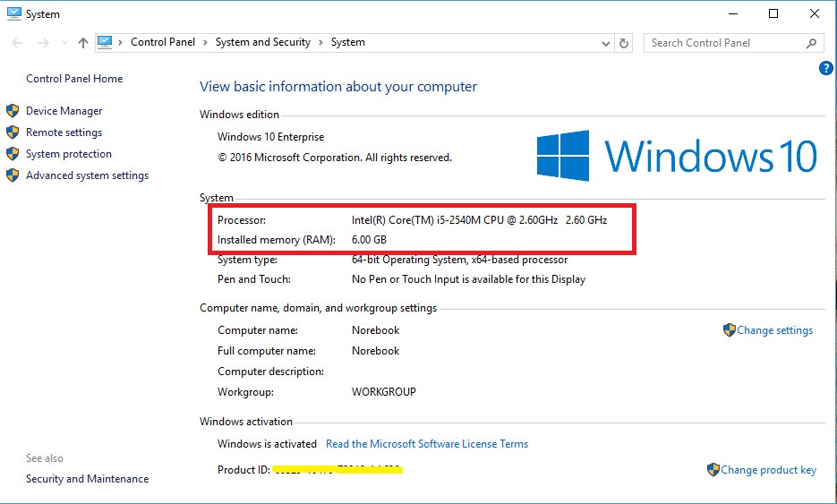Click the 6.00 GB installed memory value
837x504 pixels.
(369, 240)
